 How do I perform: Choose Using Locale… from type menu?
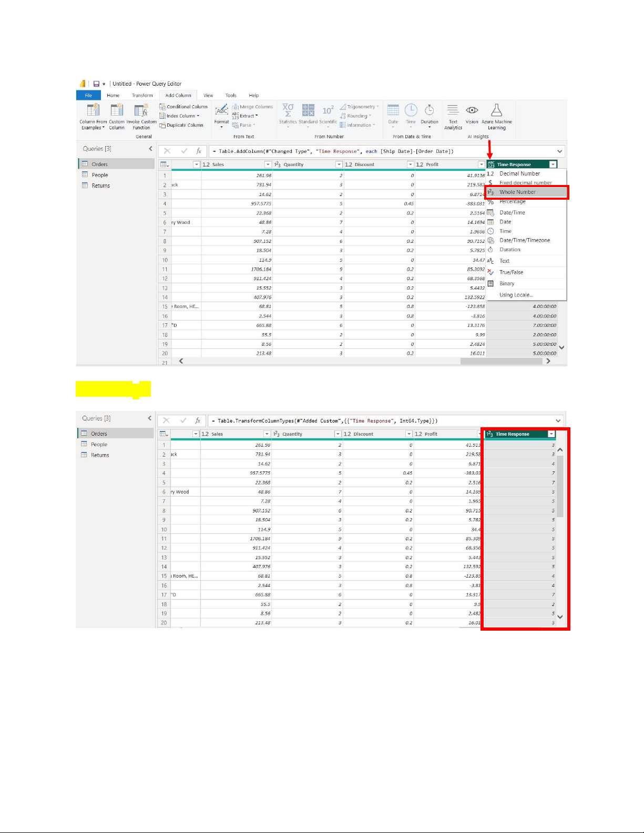(516, 295)
